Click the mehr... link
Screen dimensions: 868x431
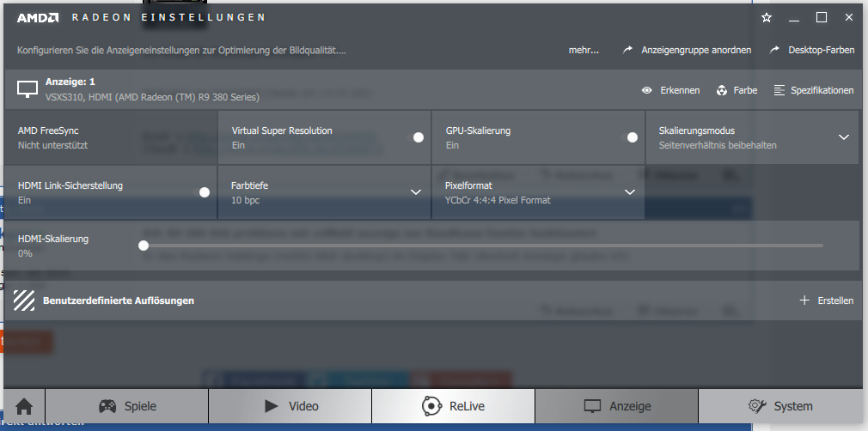tap(584, 50)
